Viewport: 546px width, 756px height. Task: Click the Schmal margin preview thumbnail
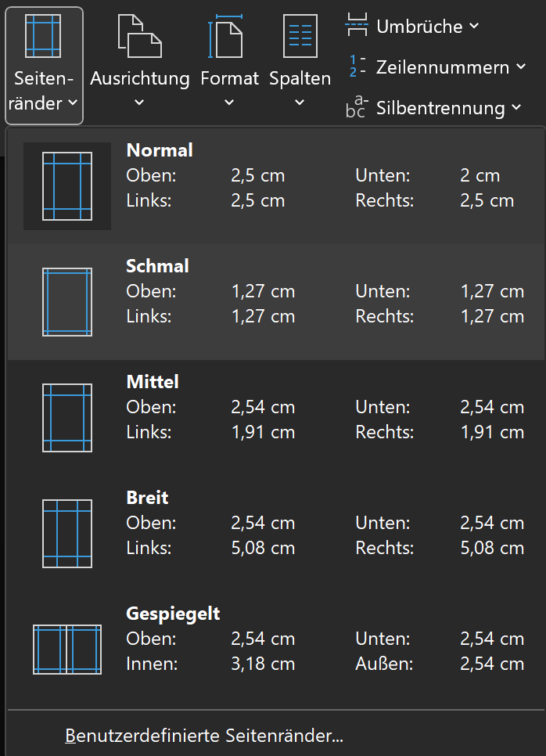tap(67, 302)
